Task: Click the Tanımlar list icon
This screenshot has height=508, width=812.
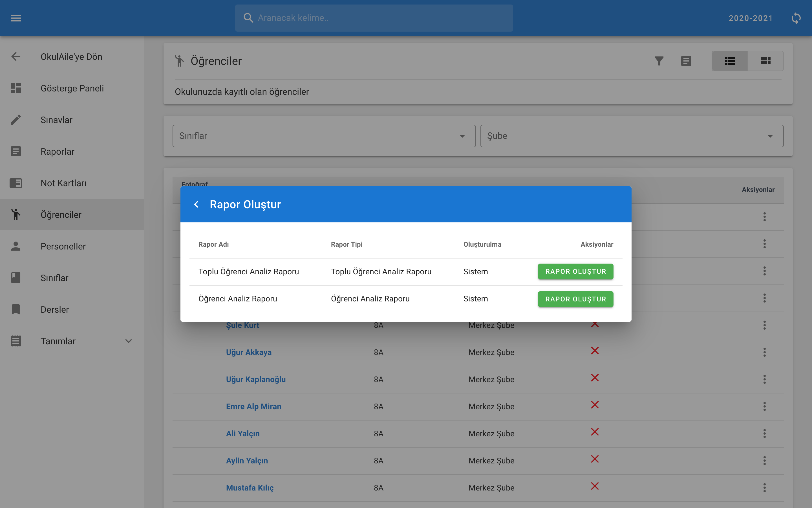Action: pos(16,341)
